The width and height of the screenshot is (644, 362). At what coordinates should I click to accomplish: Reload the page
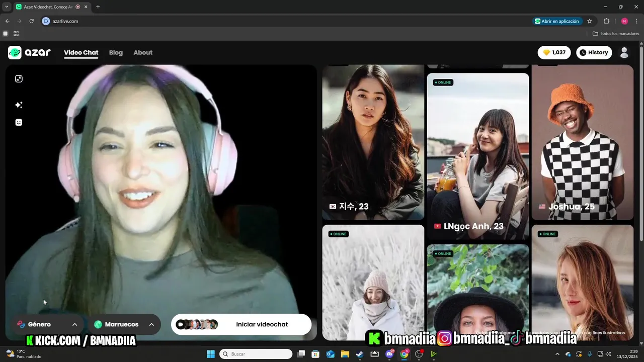[31, 21]
